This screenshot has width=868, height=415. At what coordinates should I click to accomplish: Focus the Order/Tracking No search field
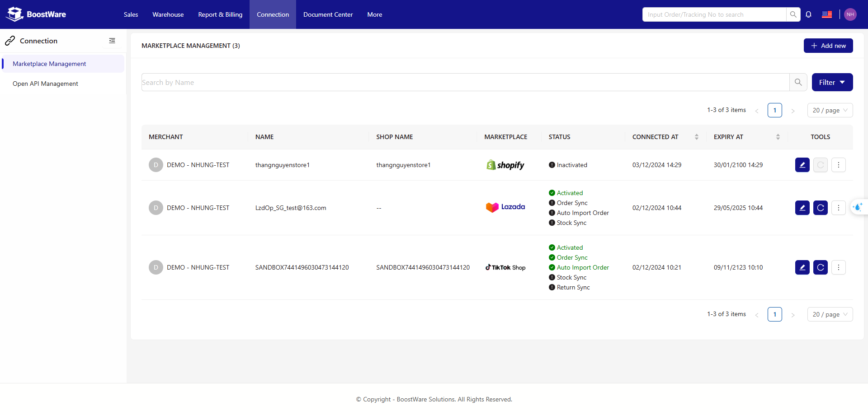click(x=714, y=14)
